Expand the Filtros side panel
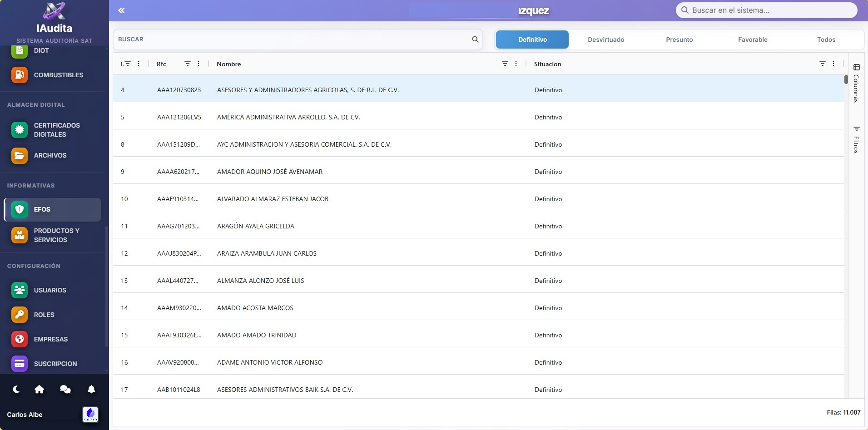Image resolution: width=868 pixels, height=430 pixels. 856,140
